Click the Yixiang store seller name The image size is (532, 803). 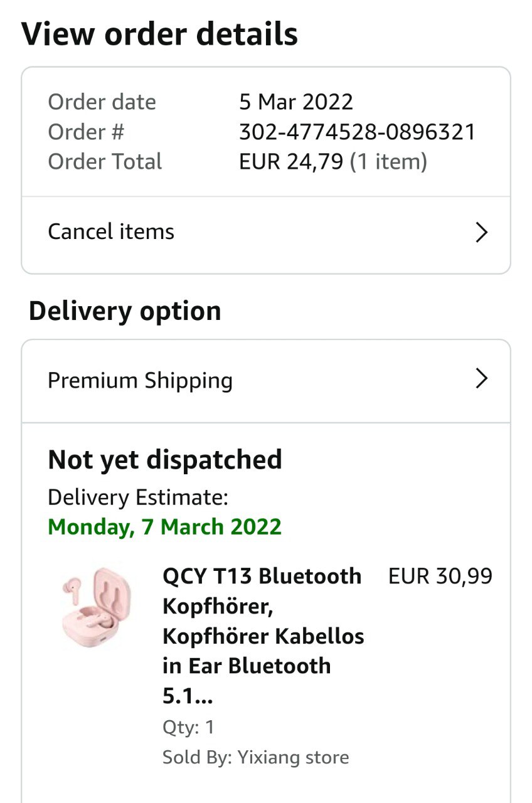[x=292, y=757]
